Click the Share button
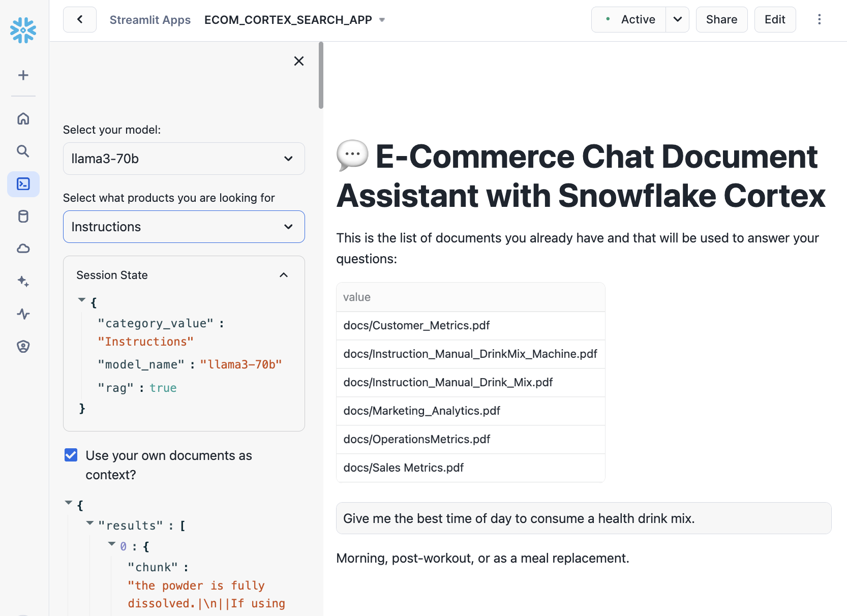 coord(721,20)
